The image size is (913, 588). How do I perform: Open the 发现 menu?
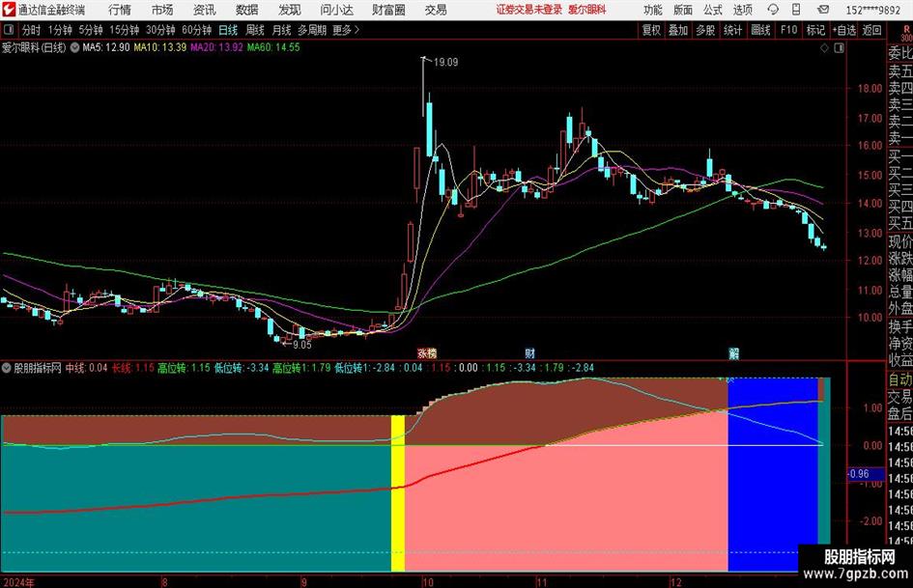(x=289, y=10)
